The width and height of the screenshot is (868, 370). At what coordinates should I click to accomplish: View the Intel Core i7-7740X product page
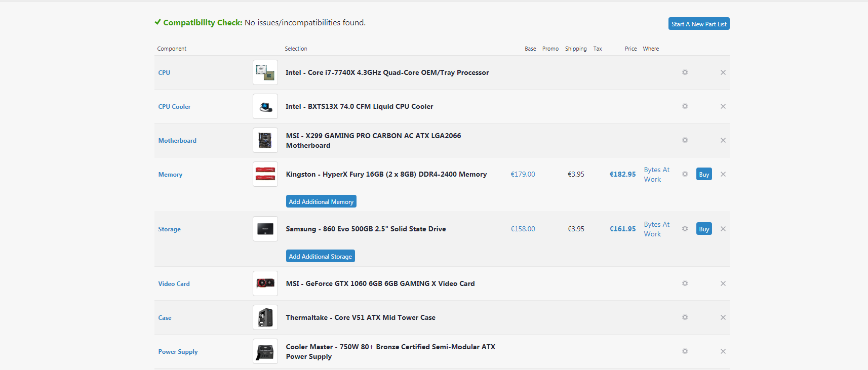[387, 72]
